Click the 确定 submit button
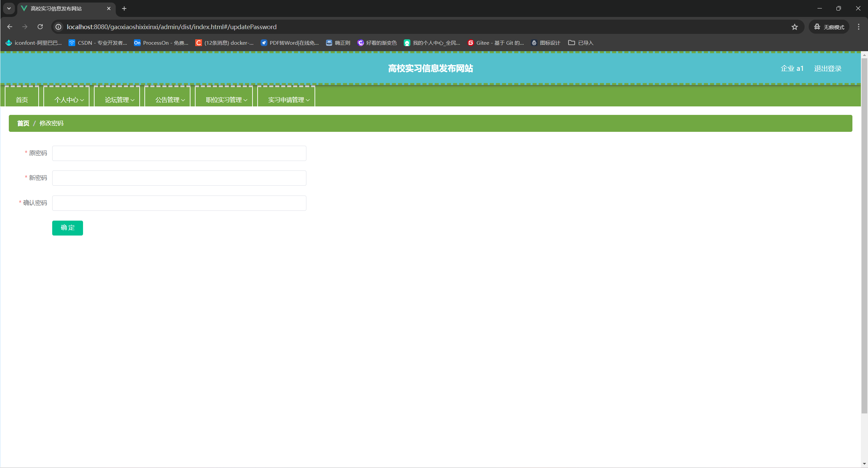868x468 pixels. pos(67,228)
